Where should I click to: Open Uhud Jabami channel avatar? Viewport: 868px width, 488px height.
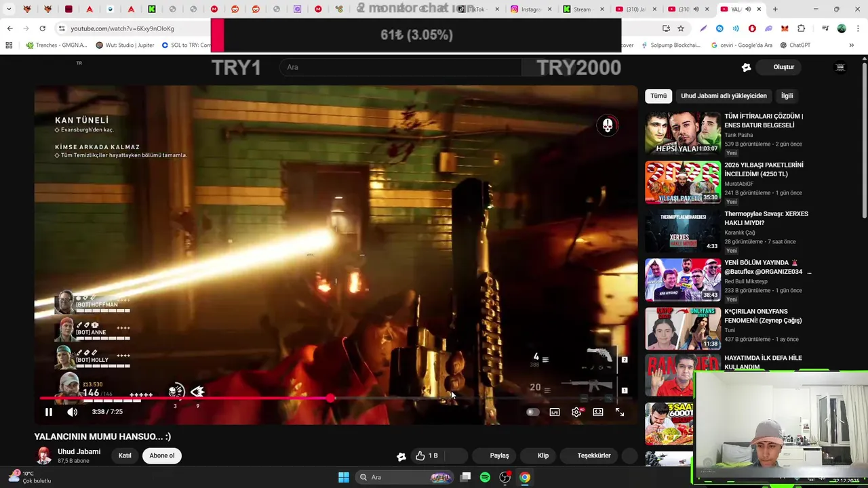pyautogui.click(x=44, y=455)
